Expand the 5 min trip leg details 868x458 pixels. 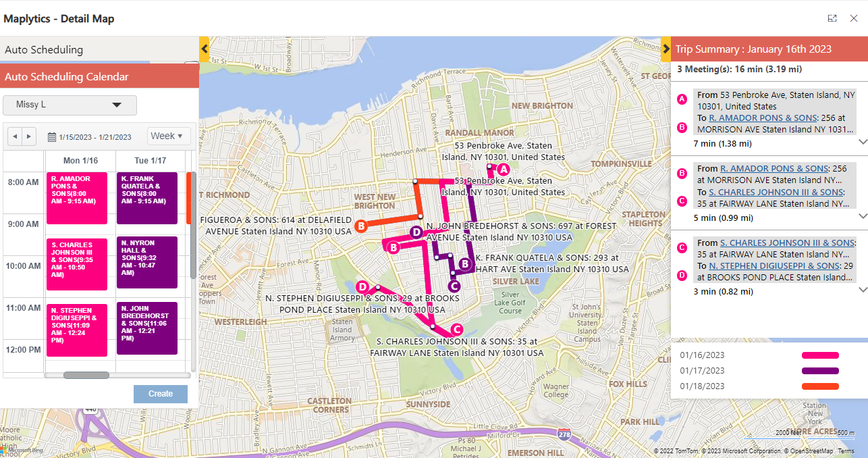click(863, 216)
